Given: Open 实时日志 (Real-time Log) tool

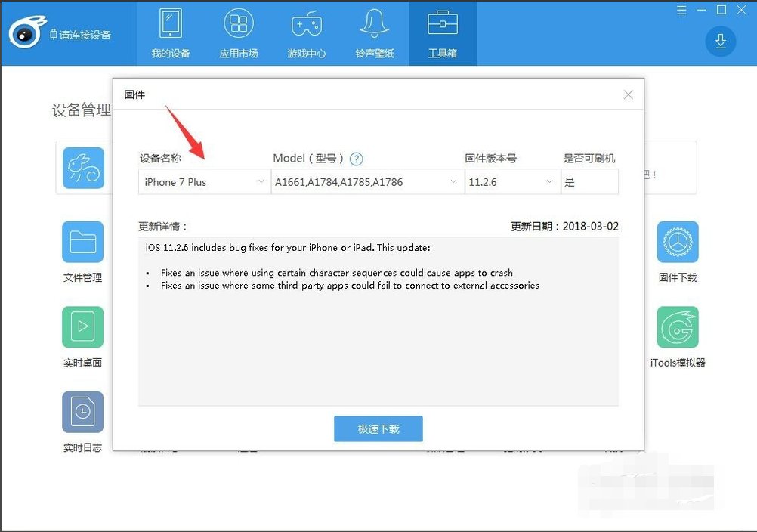Looking at the screenshot, I should (x=82, y=412).
